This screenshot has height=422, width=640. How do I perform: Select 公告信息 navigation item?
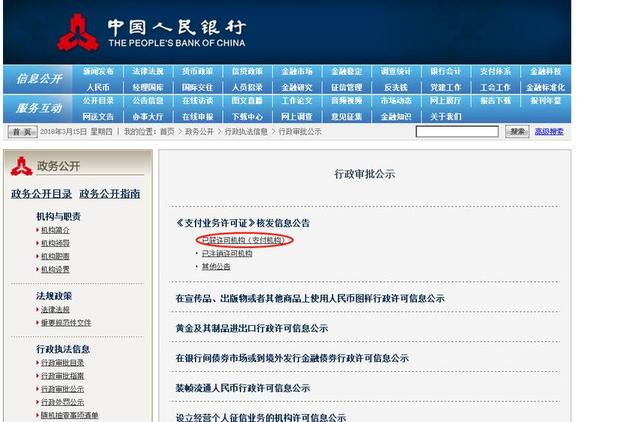tap(148, 100)
